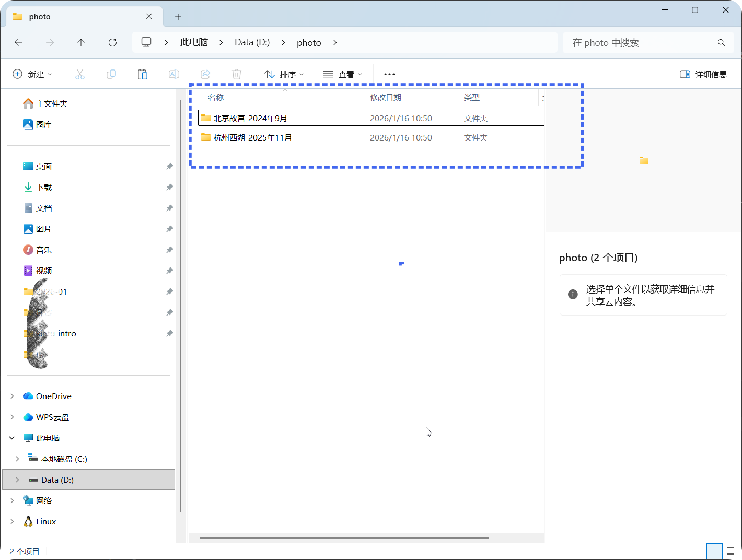This screenshot has height=560, width=742.
Task: Click the 在 photo 中搜索 search box
Action: coord(642,42)
